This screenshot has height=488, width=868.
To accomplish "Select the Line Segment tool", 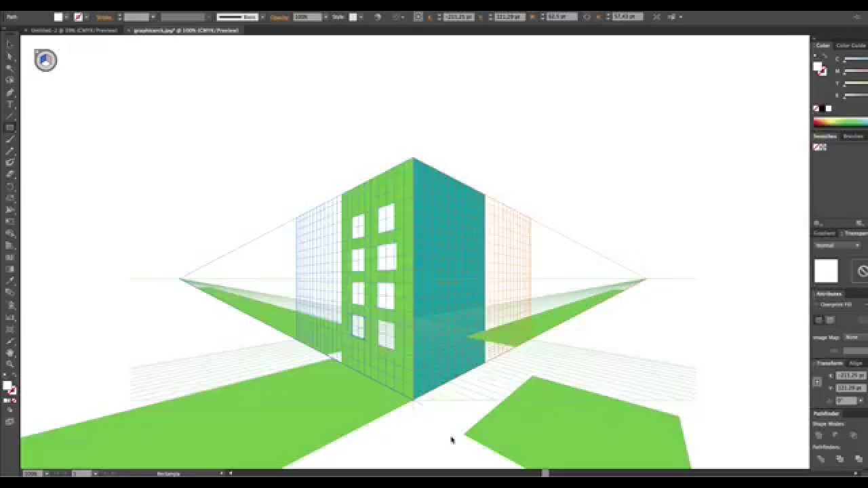I will (x=9, y=116).
